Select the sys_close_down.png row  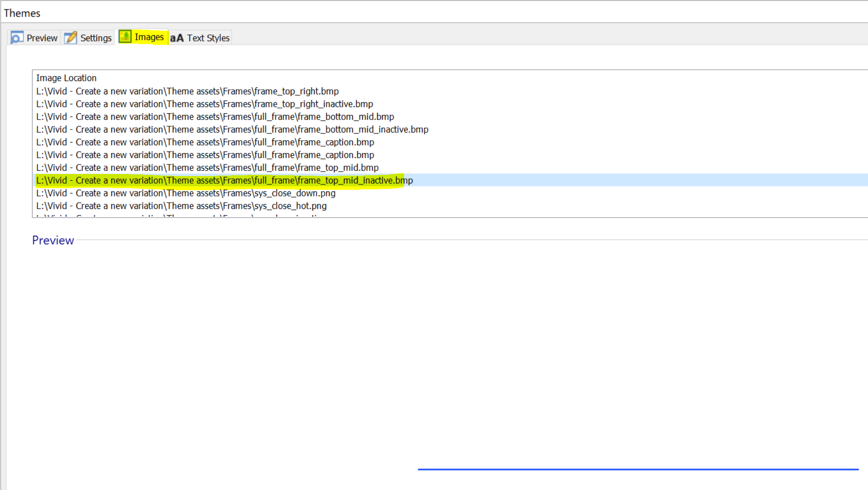[x=450, y=193]
